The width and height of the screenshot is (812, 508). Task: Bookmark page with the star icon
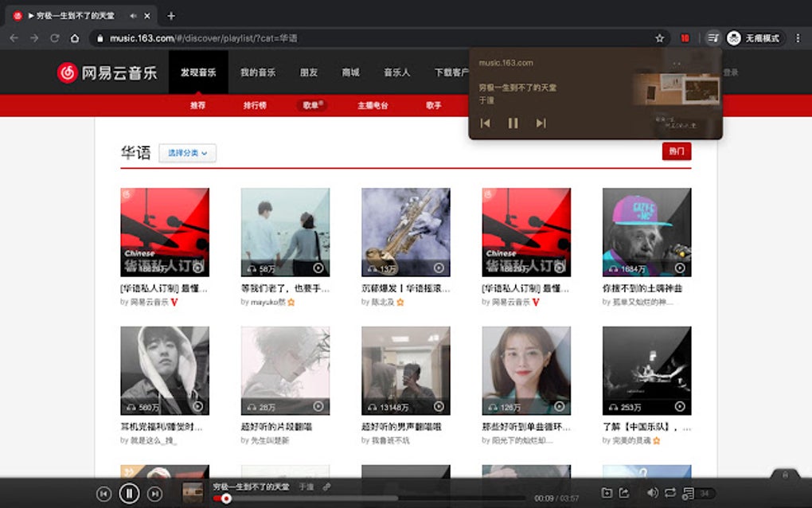[x=659, y=37]
